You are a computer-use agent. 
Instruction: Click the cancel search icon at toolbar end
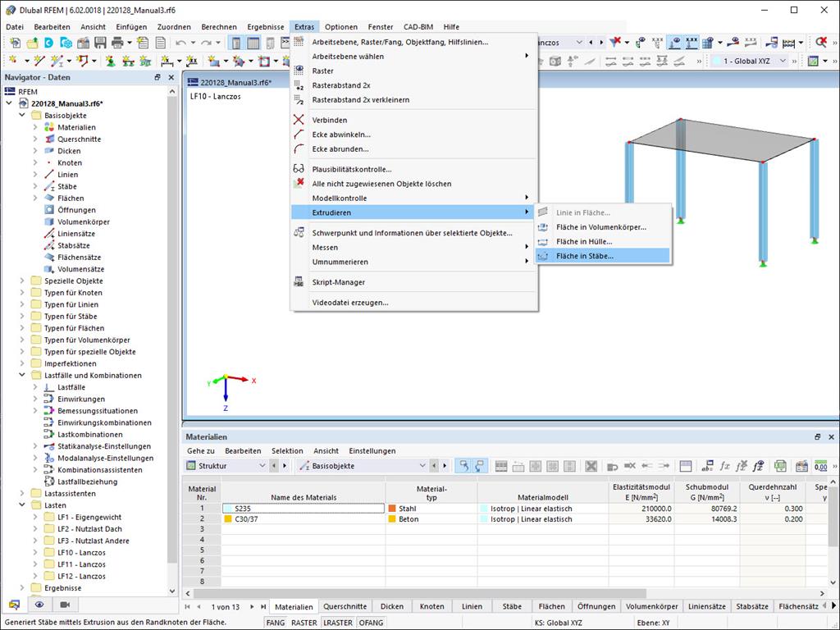821,43
